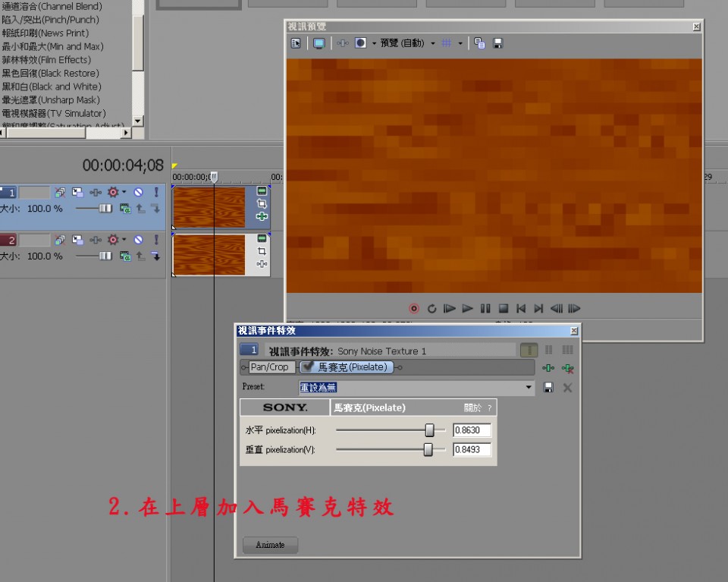728x582 pixels.
Task: Open compositing mode on track 2
Action: (x=125, y=256)
